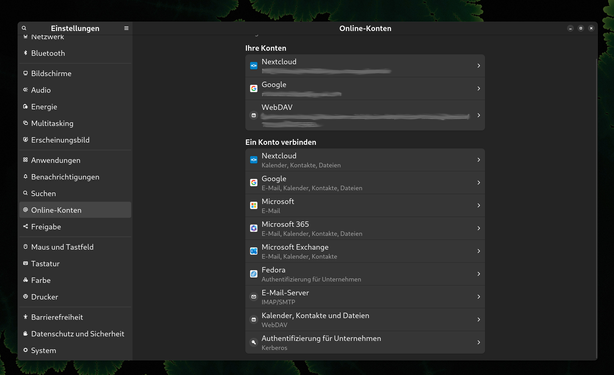Click the Fedora logo icon
This screenshot has height=375, width=614.
[x=254, y=274]
